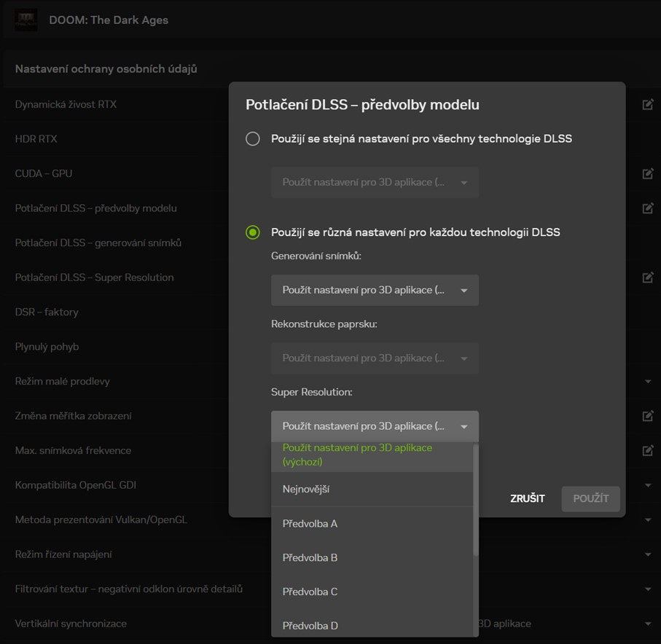
Task: Click the edit icon for Dynamická živost RTX
Action: [648, 104]
